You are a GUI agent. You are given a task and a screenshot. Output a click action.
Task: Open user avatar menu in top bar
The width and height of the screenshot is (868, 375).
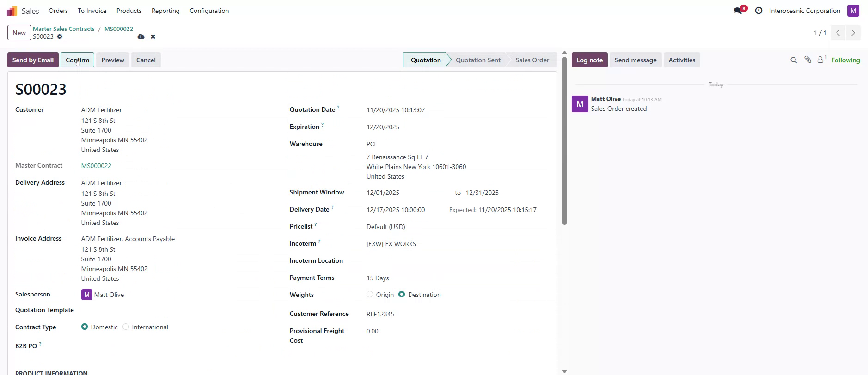pos(853,11)
